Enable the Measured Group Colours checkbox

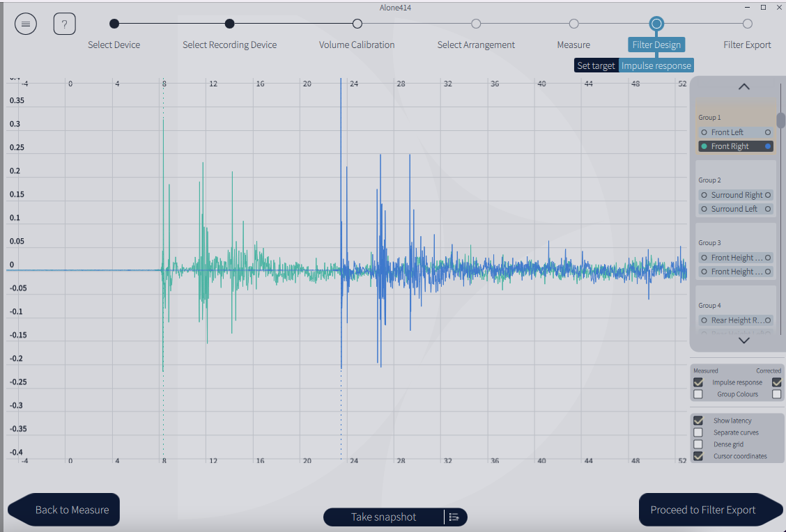point(698,394)
